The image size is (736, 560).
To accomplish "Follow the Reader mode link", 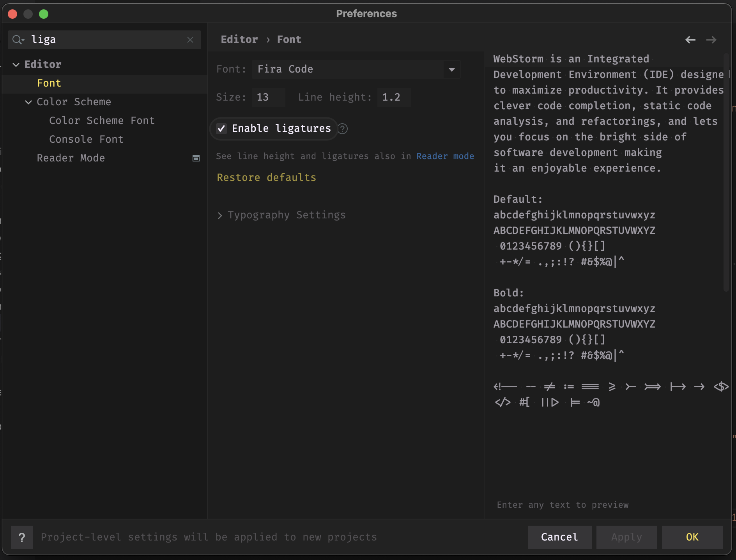I will [445, 156].
